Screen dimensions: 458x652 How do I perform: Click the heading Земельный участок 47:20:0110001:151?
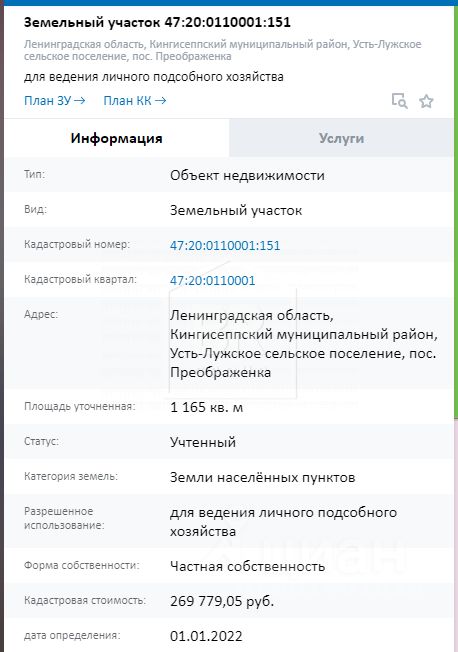click(x=157, y=22)
